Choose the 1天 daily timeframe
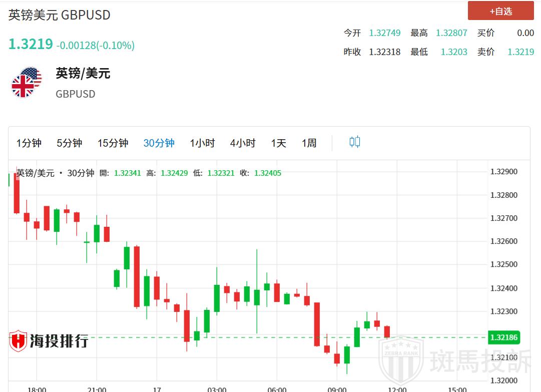The image size is (541, 392). coord(278,143)
